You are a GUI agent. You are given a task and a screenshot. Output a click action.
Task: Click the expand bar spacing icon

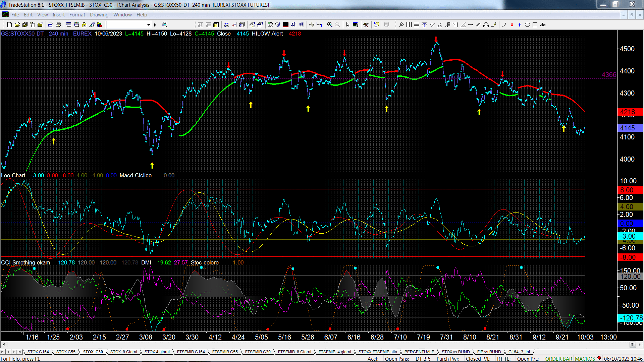point(319,24)
